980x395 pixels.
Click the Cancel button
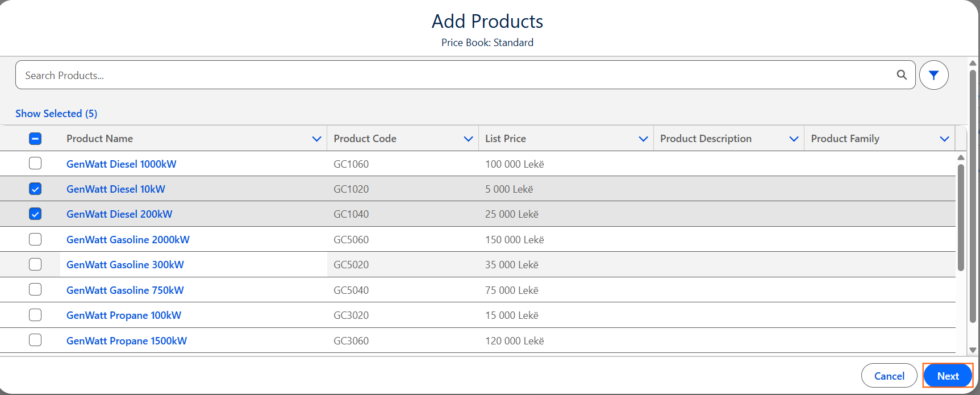(x=889, y=376)
